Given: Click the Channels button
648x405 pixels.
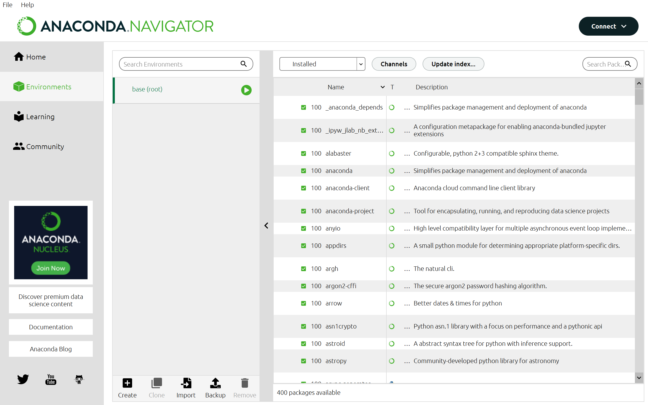Looking at the screenshot, I should click(394, 64).
